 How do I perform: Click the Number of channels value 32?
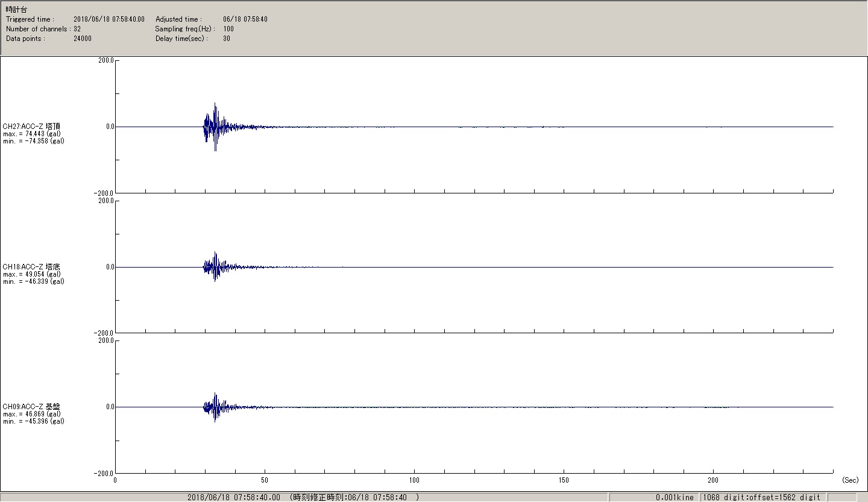77,29
